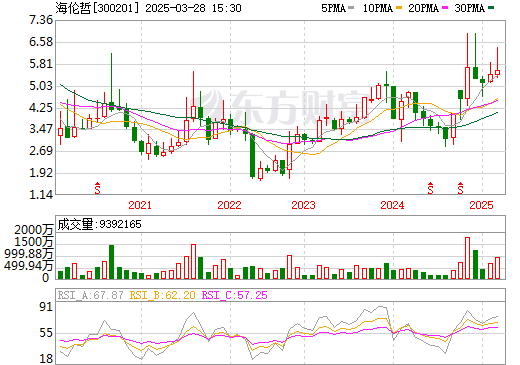Viewport: 520px width, 365px height.
Task: Click the 10PMA orange legend swatch
Action: (399, 8)
